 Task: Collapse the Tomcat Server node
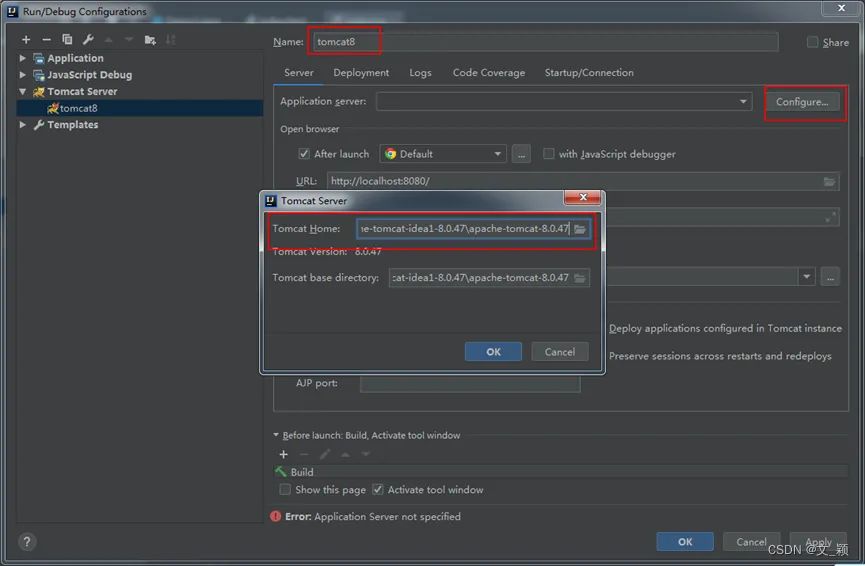click(x=23, y=92)
